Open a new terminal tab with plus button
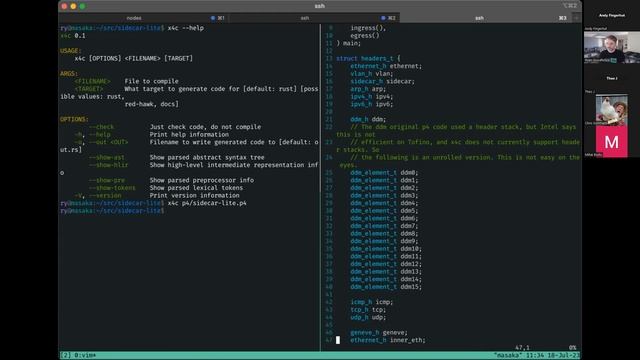Screen dimensions: 640x360 576,18
